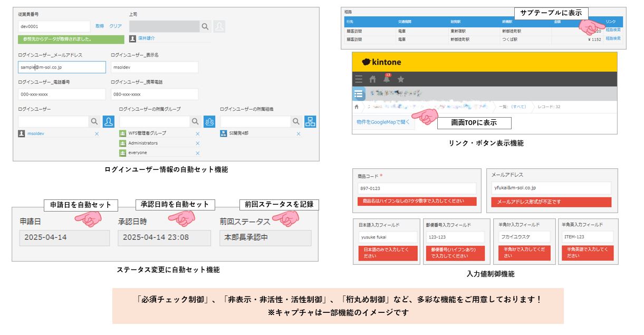Image resolution: width=644 pixels, height=335 pixels.
Task: Open the blue organization tree picker icon
Action: [x=310, y=121]
